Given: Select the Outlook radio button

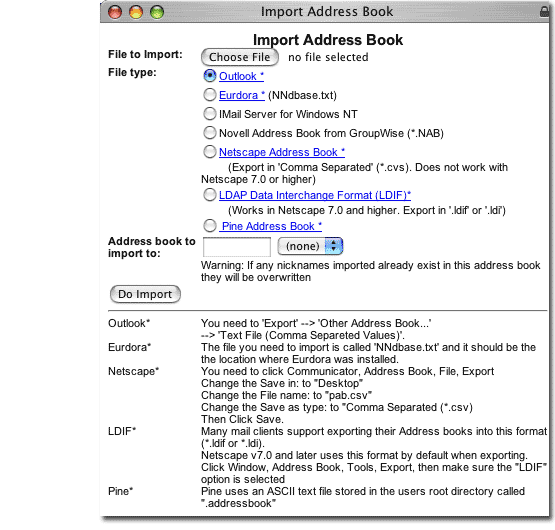Looking at the screenshot, I should click(210, 75).
